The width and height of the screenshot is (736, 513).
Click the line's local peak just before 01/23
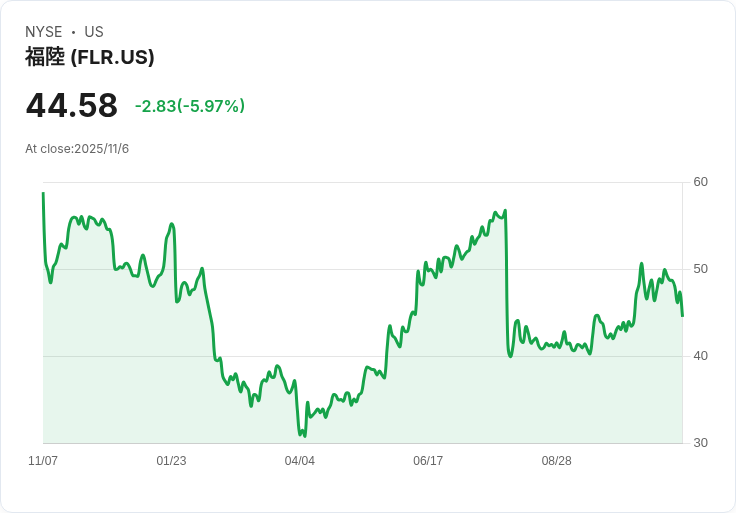(172, 224)
